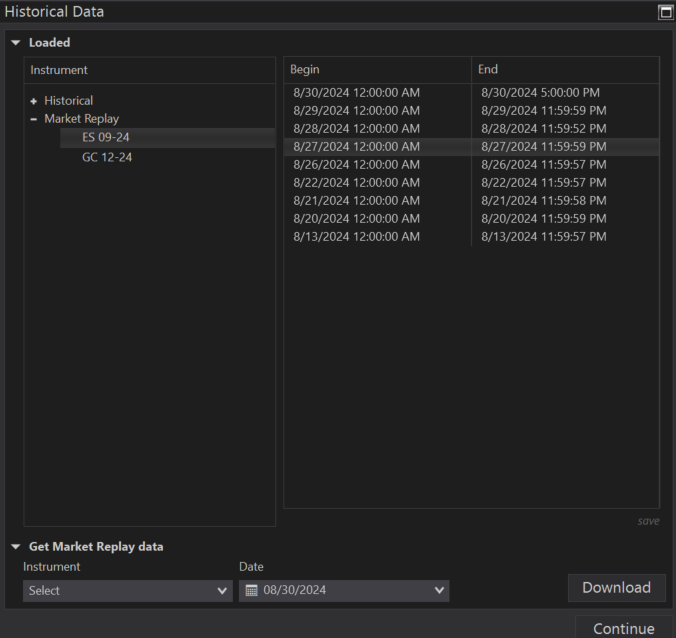Select the GC 12-24 instrument
Screen dimensions: 676x638
tap(107, 157)
